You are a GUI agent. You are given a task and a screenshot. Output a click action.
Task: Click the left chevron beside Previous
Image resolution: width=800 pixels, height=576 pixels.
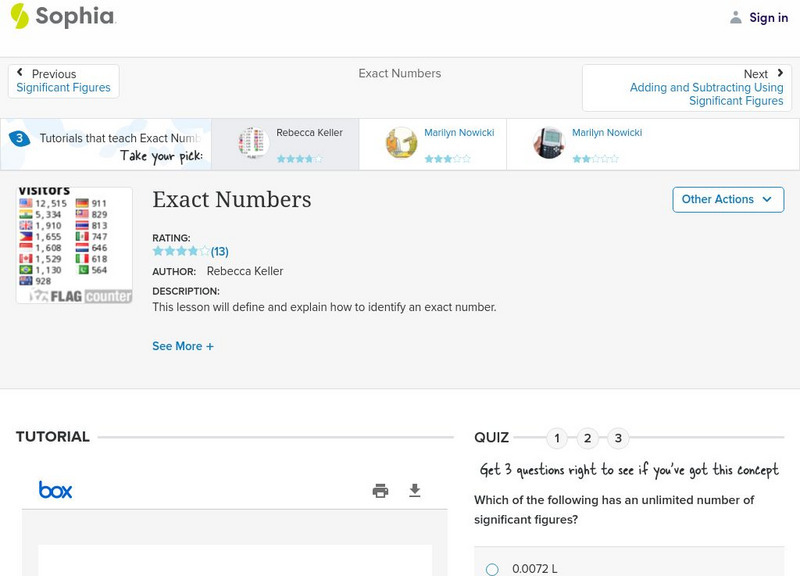(x=20, y=72)
